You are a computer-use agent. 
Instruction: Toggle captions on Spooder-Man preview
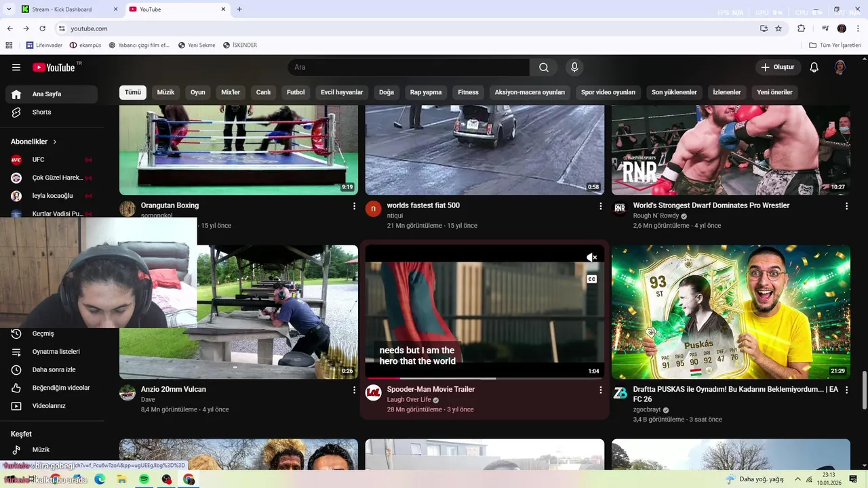591,279
